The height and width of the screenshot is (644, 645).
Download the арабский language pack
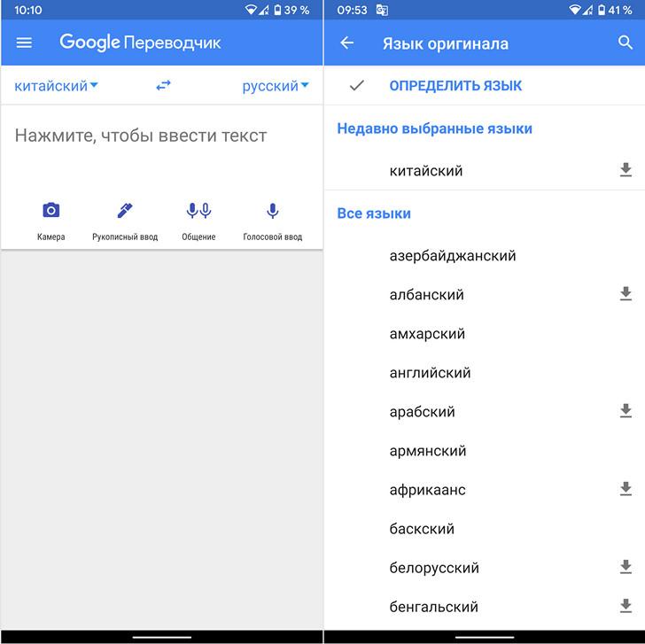click(x=626, y=411)
